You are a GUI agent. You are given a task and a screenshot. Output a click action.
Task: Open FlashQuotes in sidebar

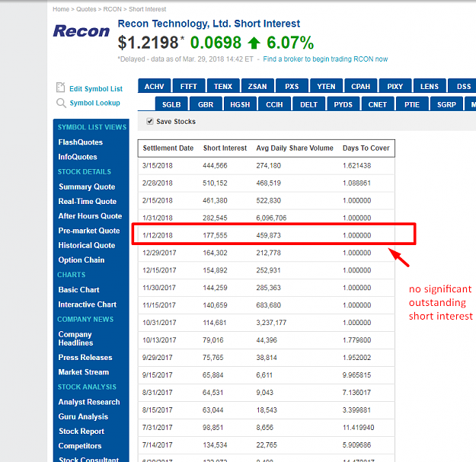81,142
